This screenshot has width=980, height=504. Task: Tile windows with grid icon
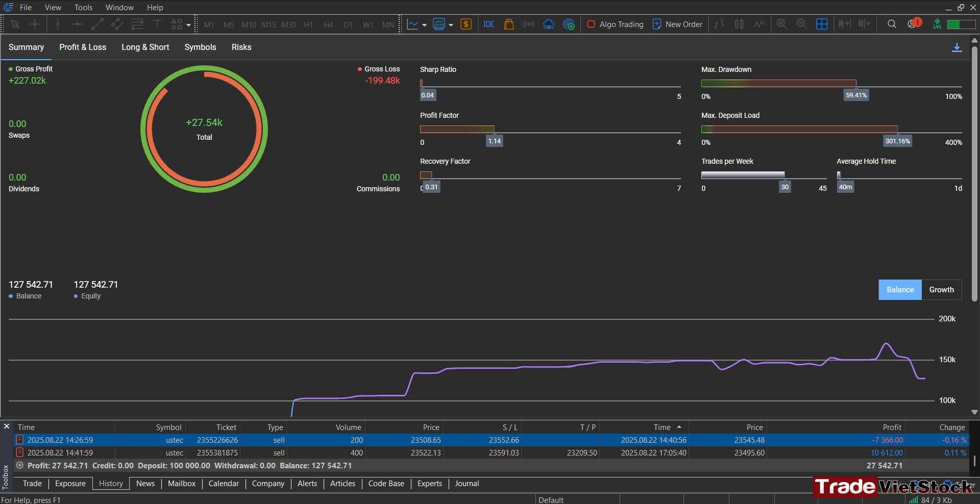822,24
